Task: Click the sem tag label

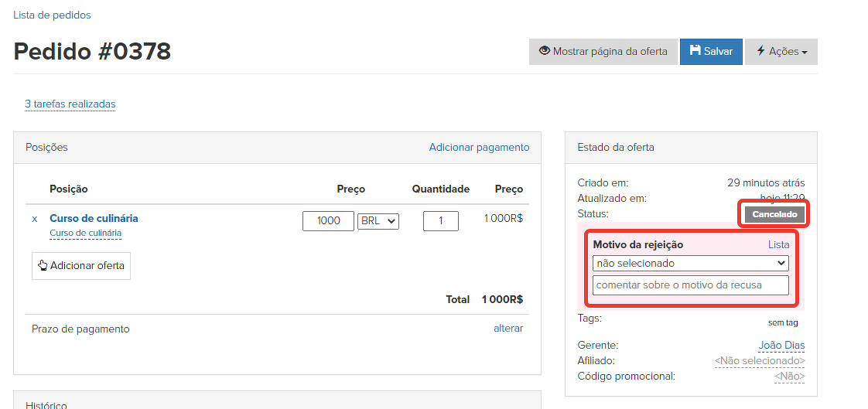Action: tap(782, 322)
